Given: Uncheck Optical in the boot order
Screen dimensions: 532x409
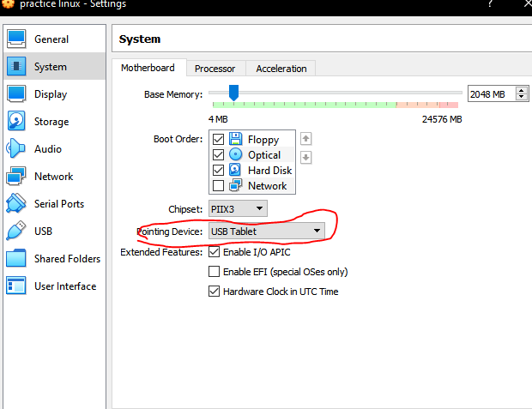Looking at the screenshot, I should [218, 154].
